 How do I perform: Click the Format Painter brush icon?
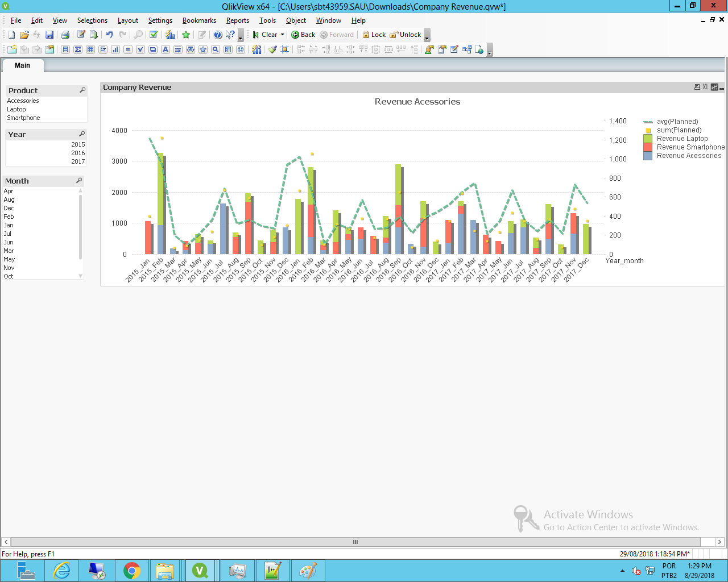272,49
